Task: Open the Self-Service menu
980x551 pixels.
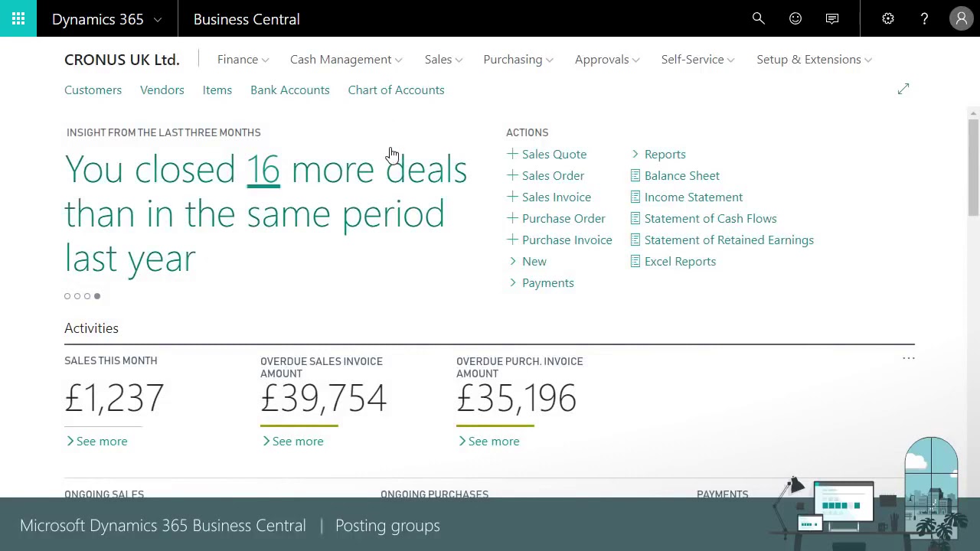Action: [x=697, y=60]
